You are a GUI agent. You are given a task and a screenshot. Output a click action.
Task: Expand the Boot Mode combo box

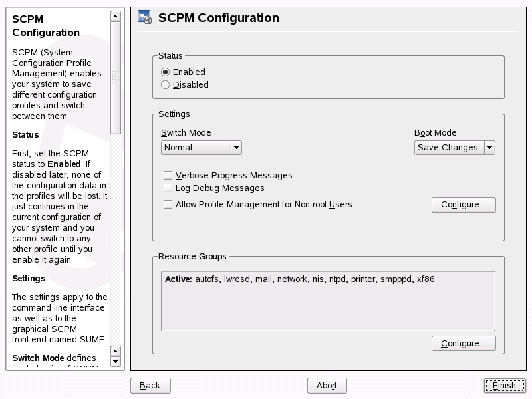(x=455, y=148)
